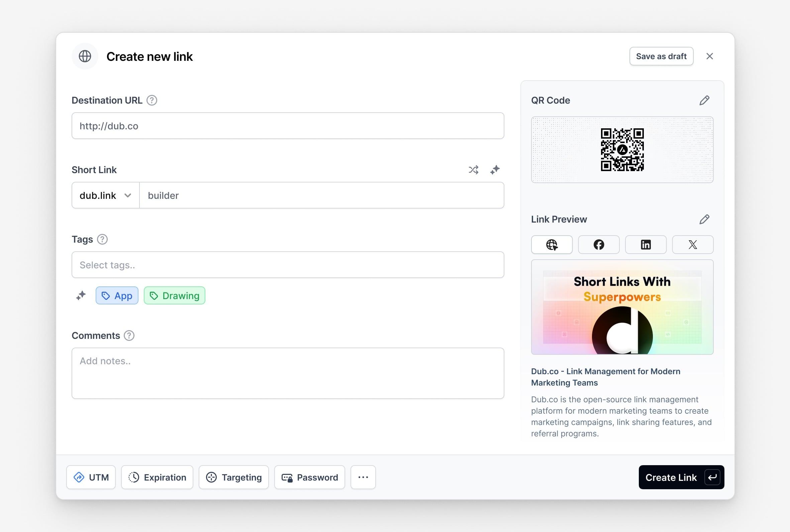
Task: Select the Expiration settings tab
Action: pos(157,477)
